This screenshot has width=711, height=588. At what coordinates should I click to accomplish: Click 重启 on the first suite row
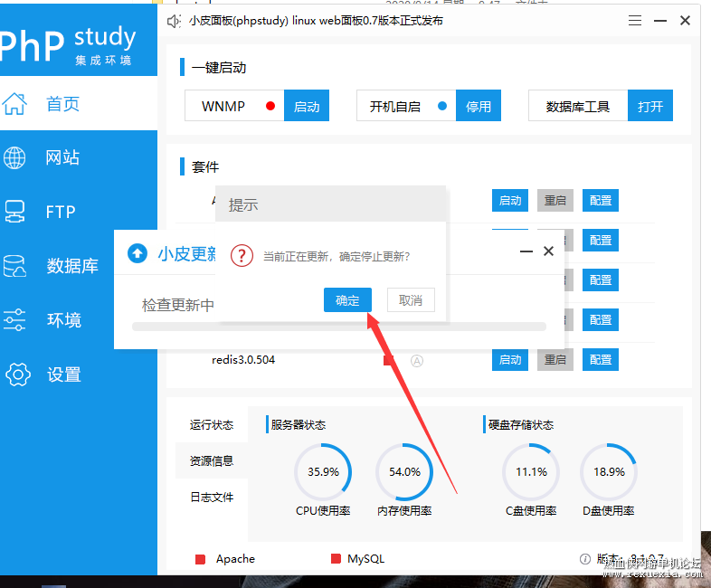[555, 201]
